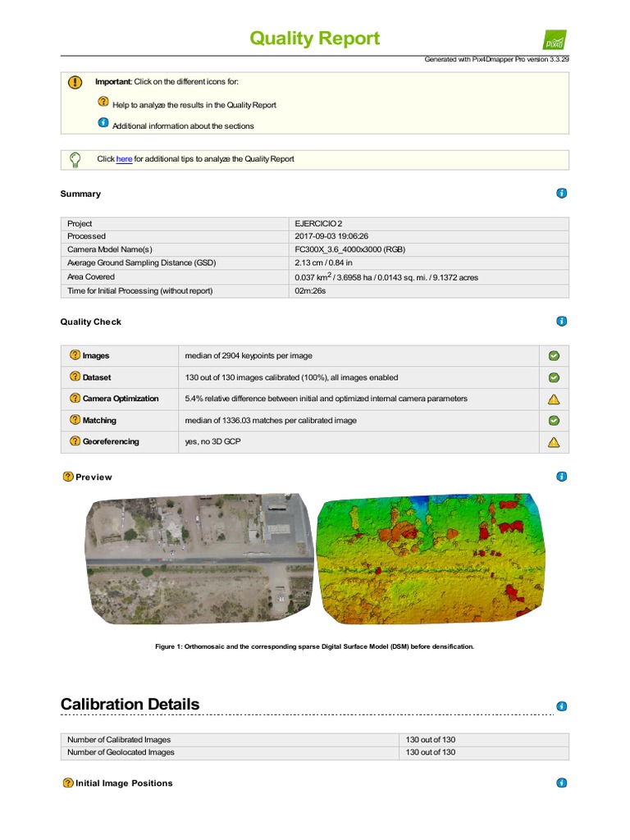Click the '130 out of 130' value for Geolocated Images
Screen dimensions: 630x840
pos(430,752)
